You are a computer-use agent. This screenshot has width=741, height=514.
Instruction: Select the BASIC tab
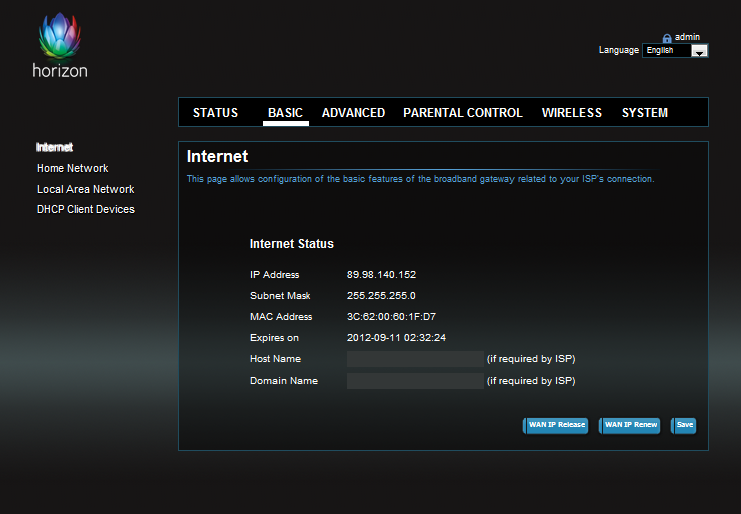pos(285,113)
